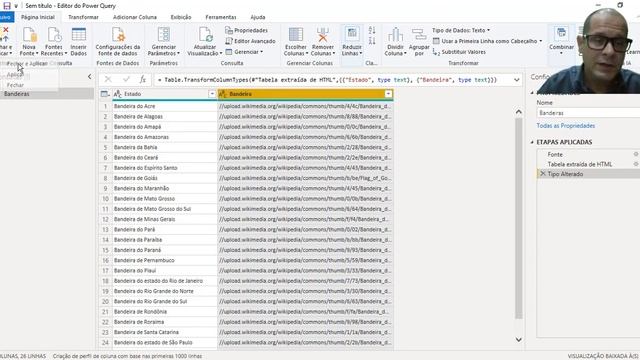
Task: Open Todas as Propriedades link
Action: tap(565, 126)
